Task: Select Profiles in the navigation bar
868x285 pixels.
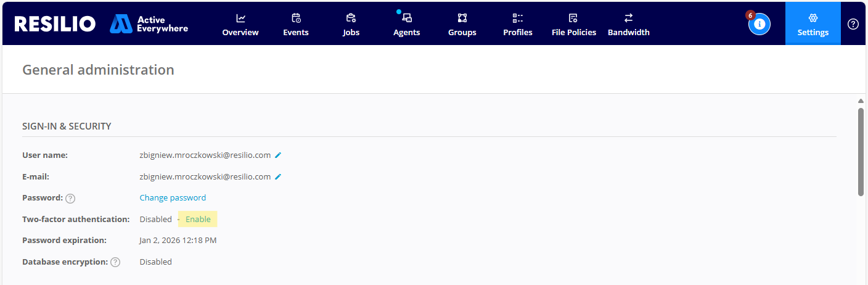Action: 517,24
